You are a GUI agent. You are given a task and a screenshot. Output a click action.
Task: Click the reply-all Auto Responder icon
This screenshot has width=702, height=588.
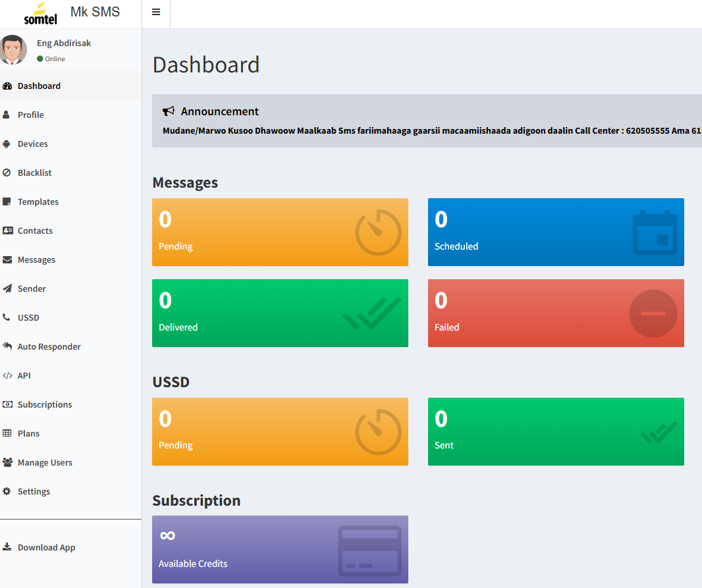[x=7, y=346]
